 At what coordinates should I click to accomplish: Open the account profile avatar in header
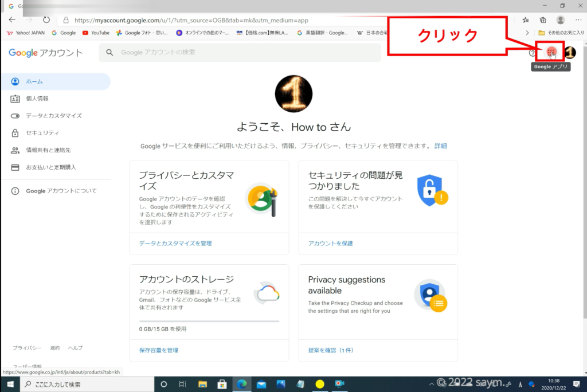[570, 53]
